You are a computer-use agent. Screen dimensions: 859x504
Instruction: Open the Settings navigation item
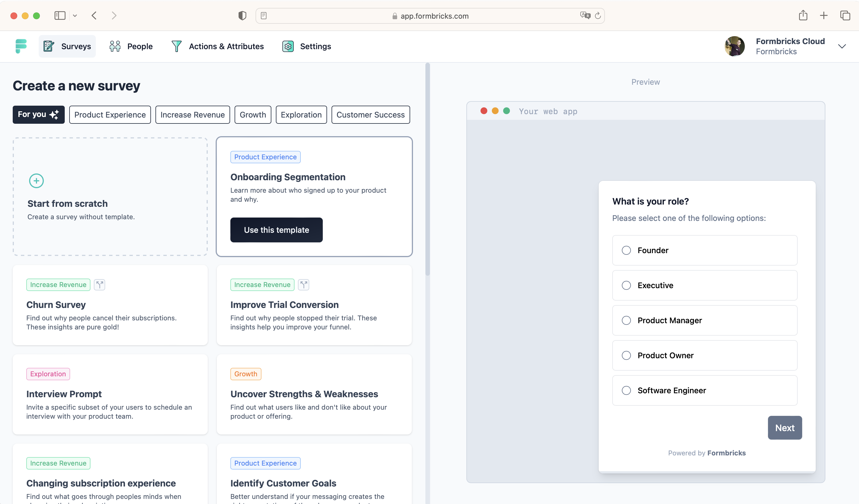[306, 46]
